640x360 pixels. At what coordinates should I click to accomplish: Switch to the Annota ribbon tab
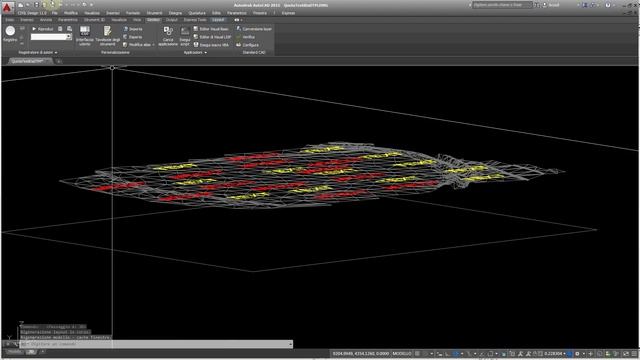[x=46, y=20]
